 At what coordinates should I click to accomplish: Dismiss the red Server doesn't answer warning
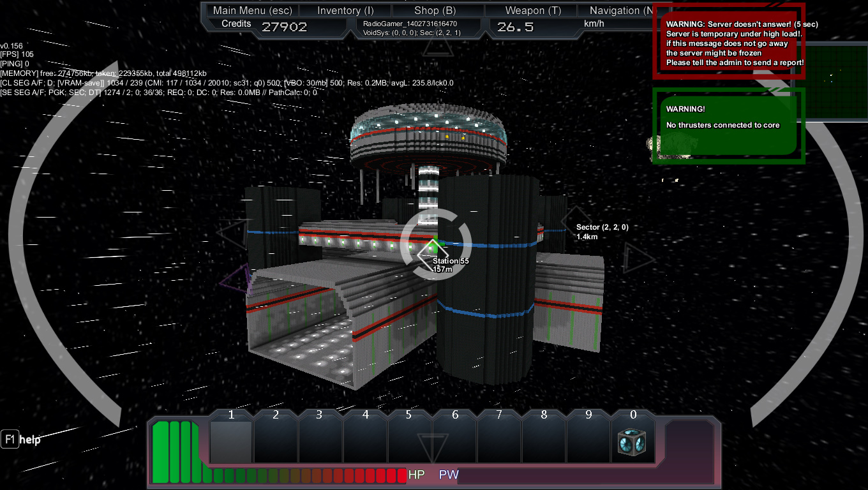[728, 41]
